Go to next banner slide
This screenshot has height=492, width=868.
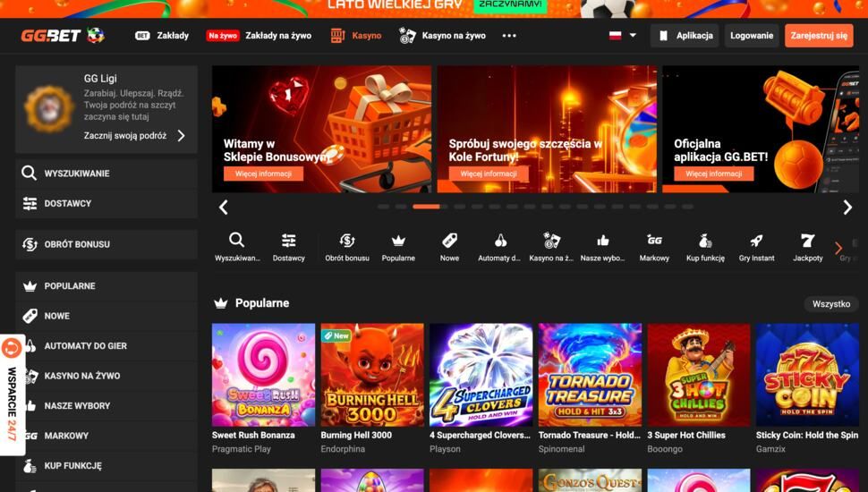click(x=847, y=208)
